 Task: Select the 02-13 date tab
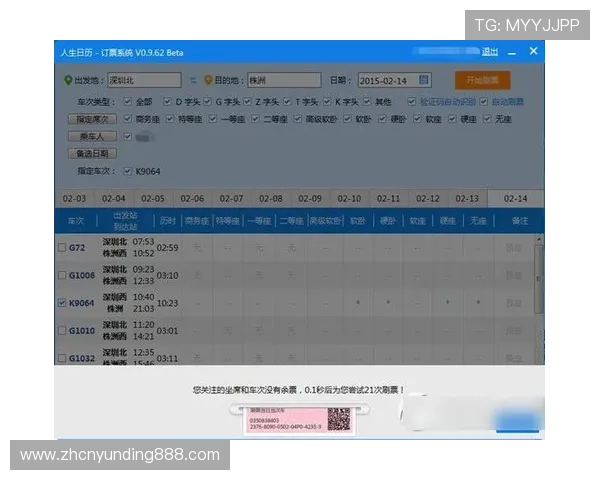pos(467,199)
